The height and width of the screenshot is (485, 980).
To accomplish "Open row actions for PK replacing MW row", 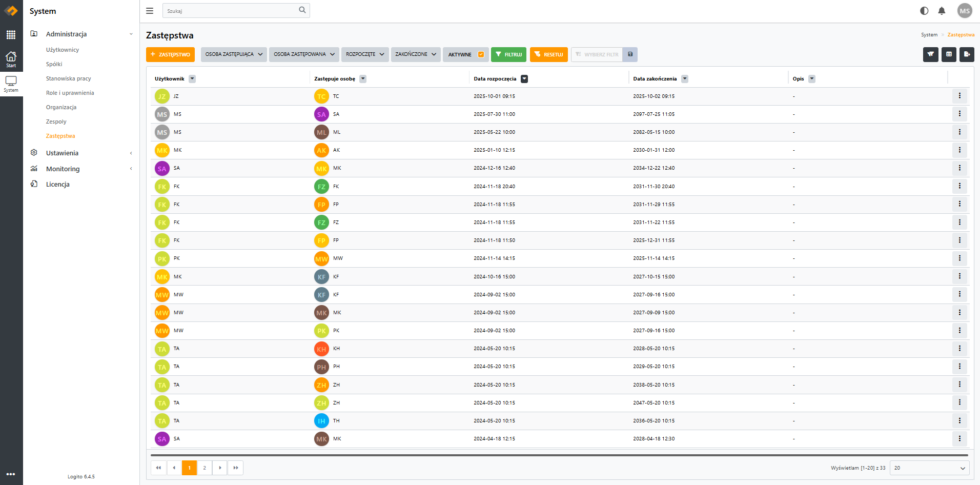I will [959, 258].
